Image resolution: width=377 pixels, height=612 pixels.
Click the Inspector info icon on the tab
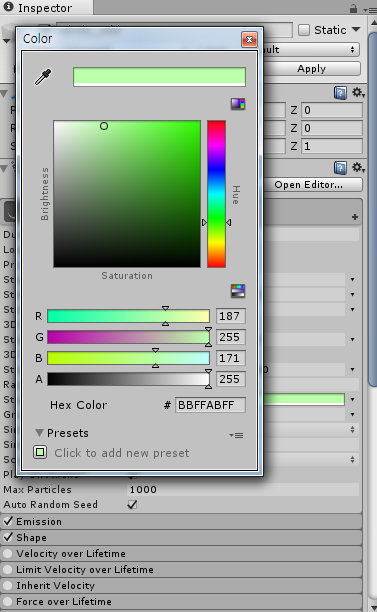[9, 7]
